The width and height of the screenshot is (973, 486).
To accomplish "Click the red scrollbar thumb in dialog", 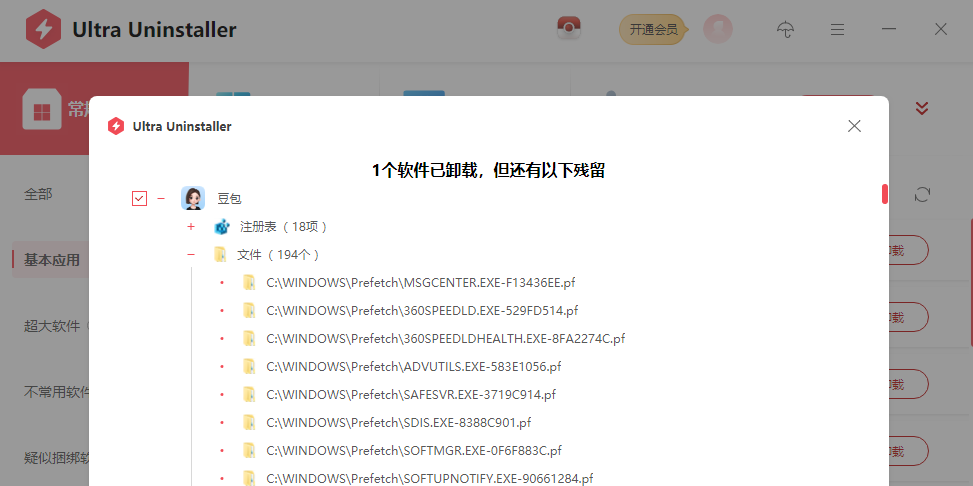I will [885, 194].
